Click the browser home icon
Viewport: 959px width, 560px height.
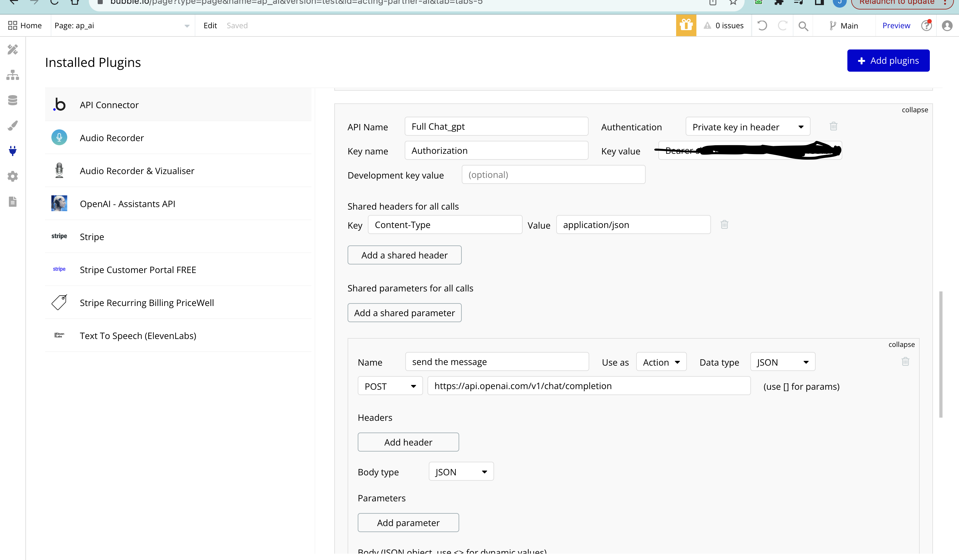[x=75, y=2]
